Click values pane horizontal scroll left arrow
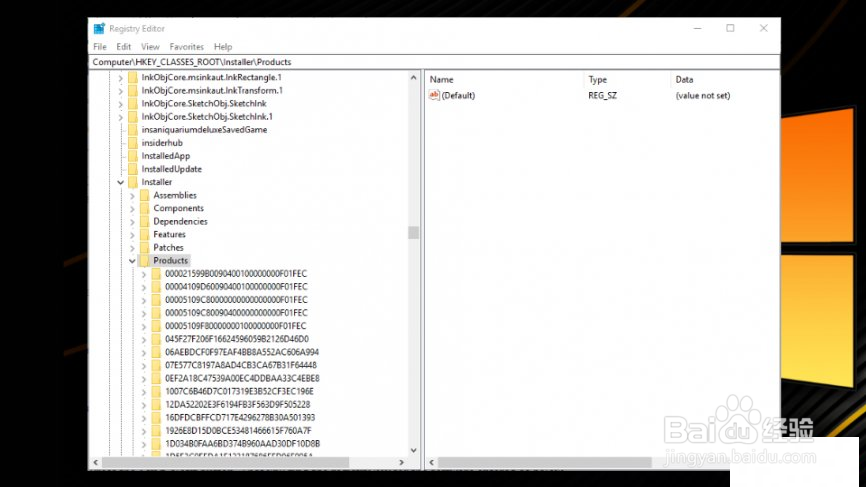This screenshot has height=487, width=866. pos(432,462)
